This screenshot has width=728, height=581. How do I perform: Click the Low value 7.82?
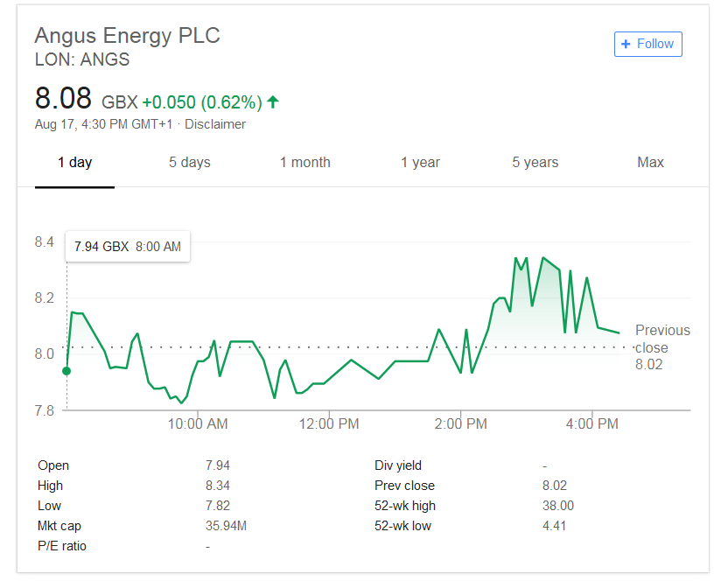pos(218,506)
